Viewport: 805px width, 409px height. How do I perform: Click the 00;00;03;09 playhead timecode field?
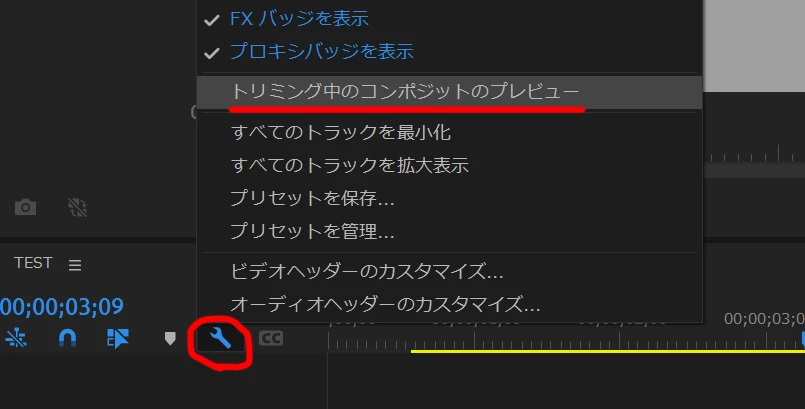(62, 307)
